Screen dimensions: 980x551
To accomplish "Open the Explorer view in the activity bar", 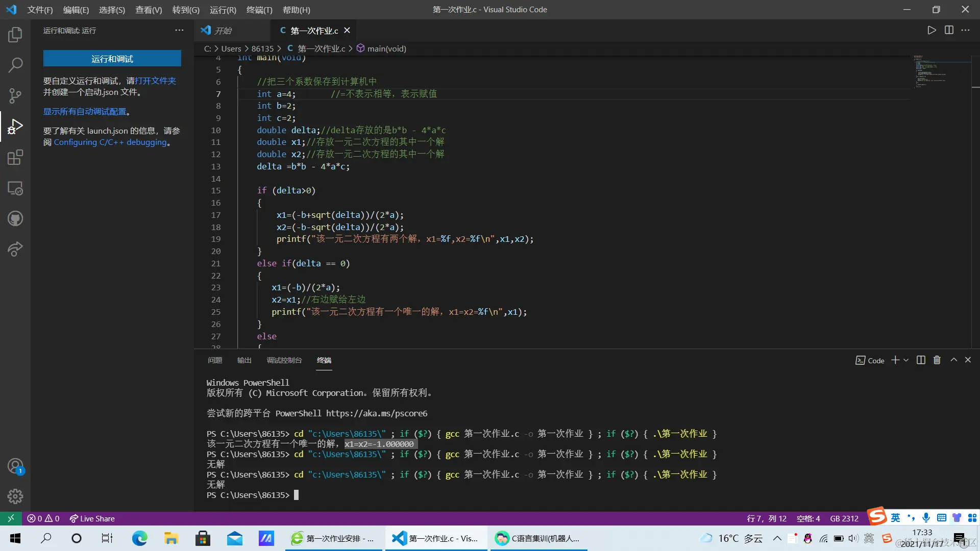I will [x=15, y=35].
